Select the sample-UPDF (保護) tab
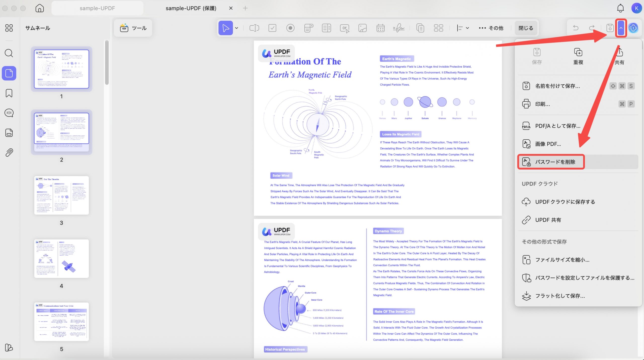 click(x=191, y=8)
